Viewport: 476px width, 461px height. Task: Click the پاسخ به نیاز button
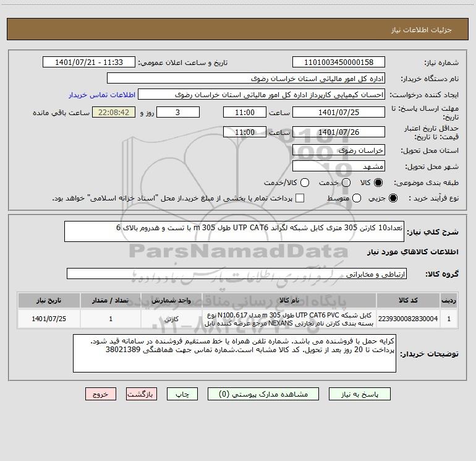(360, 394)
